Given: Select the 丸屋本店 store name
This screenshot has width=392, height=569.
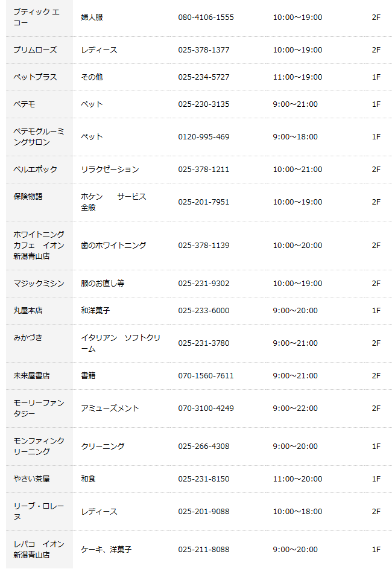Looking at the screenshot, I should tap(28, 311).
